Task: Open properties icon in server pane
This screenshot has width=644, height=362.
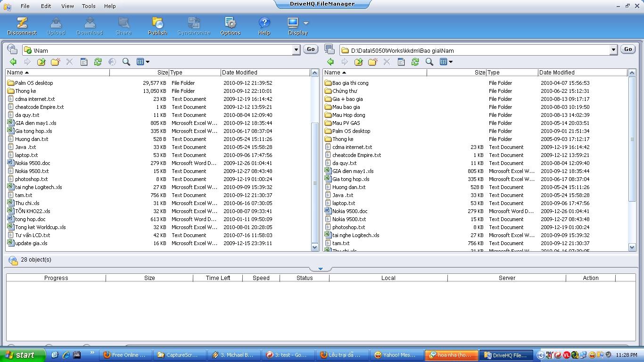Action: 84,62
